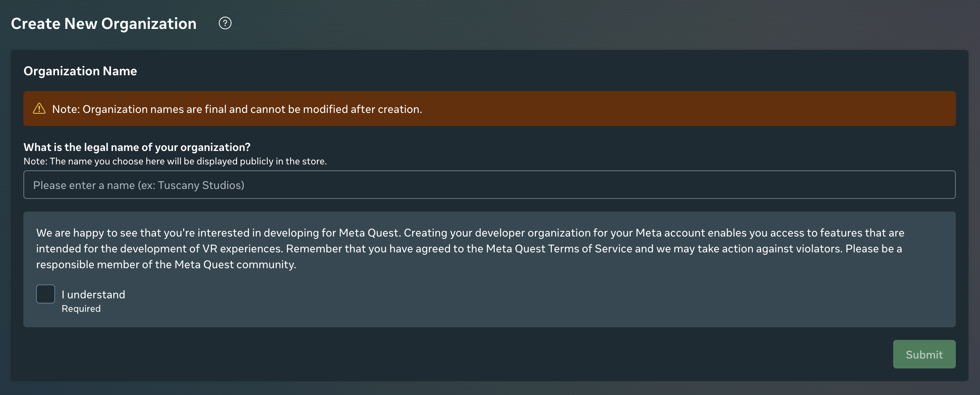Click the 'What is the legal name' question label
Image resolution: width=980 pixels, height=395 pixels.
point(137,147)
